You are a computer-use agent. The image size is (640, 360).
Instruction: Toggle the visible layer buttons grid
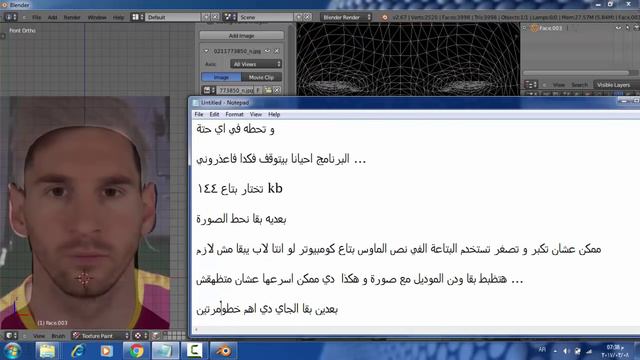174,336
